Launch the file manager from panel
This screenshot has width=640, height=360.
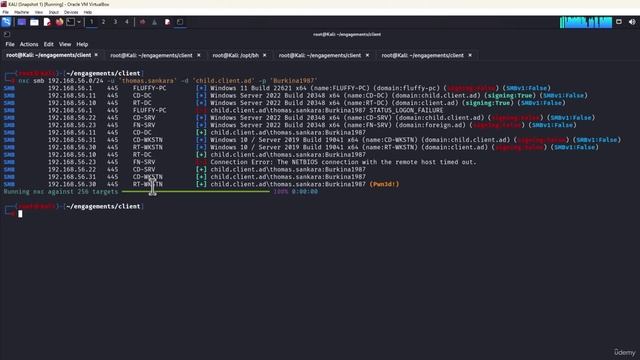34,22
